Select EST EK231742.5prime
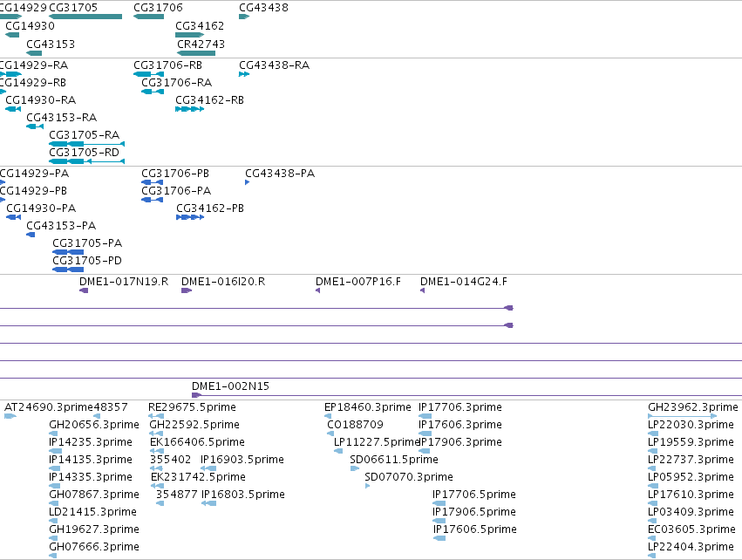Screen dimensions: 742x560 [158, 486]
